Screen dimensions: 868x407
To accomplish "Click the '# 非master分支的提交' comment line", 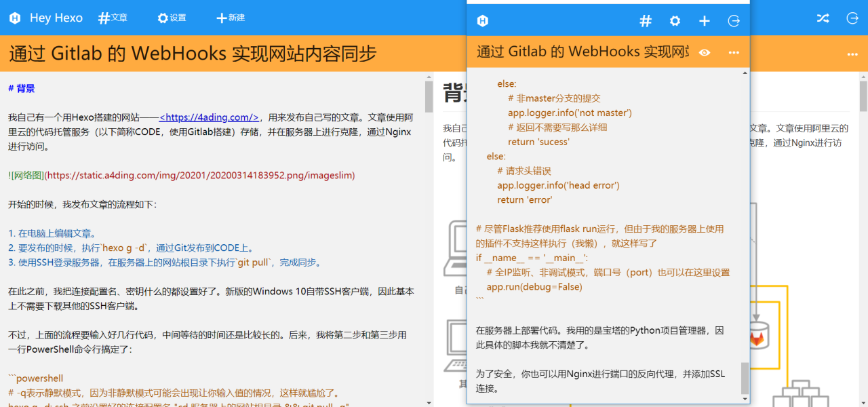I will click(554, 98).
